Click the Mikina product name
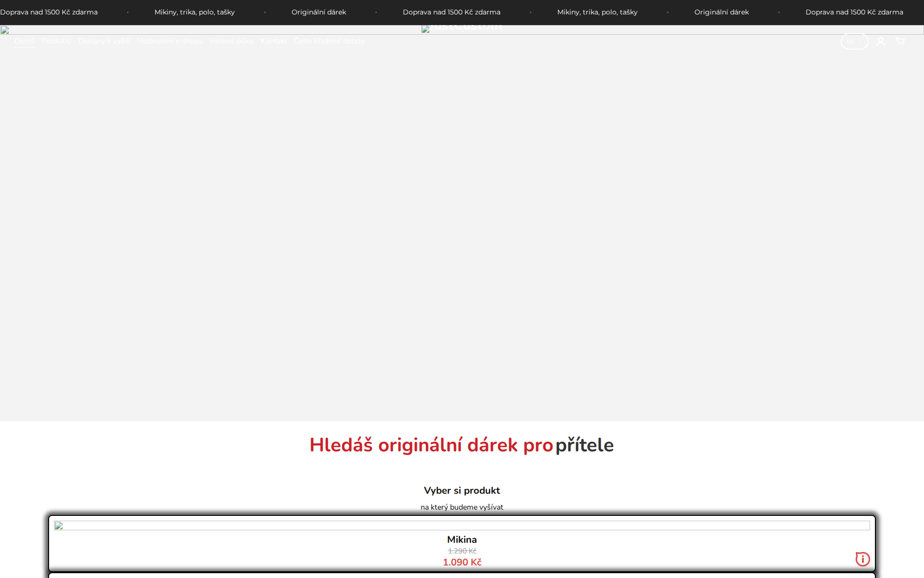This screenshot has width=924, height=578. (462, 539)
